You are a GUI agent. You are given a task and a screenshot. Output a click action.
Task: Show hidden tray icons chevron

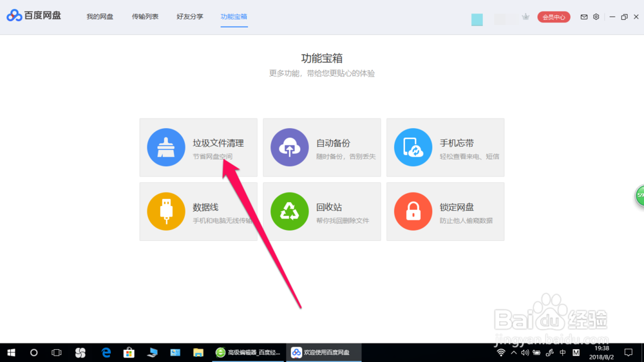tap(514, 352)
